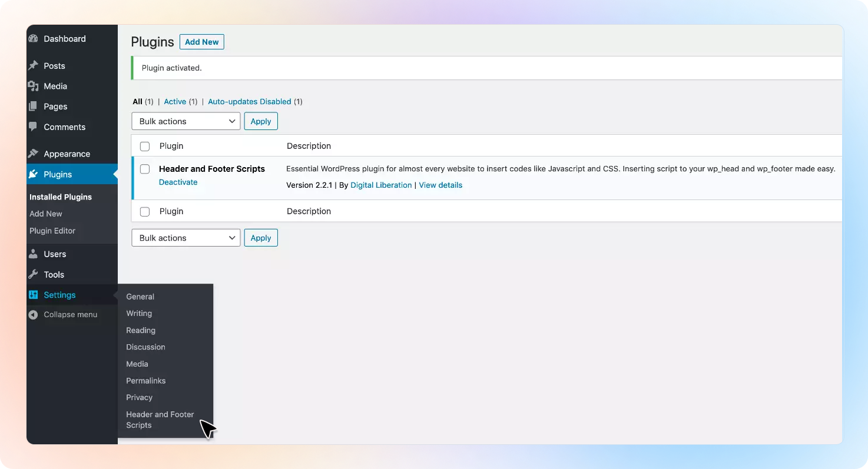Viewport: 868px width, 469px height.
Task: Toggle the select-all checkbox in table header
Action: (145, 146)
